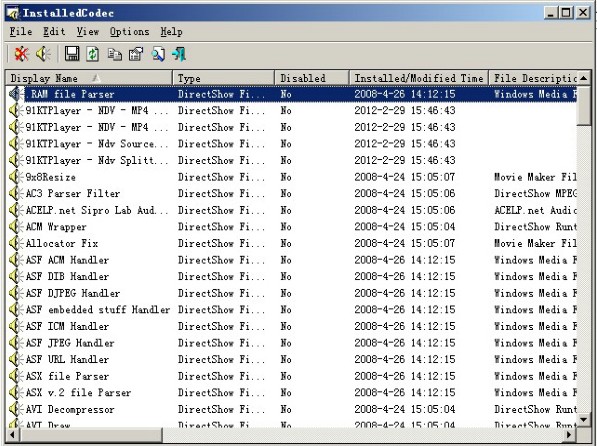Open the Options menu
597x446 pixels.
click(x=129, y=32)
